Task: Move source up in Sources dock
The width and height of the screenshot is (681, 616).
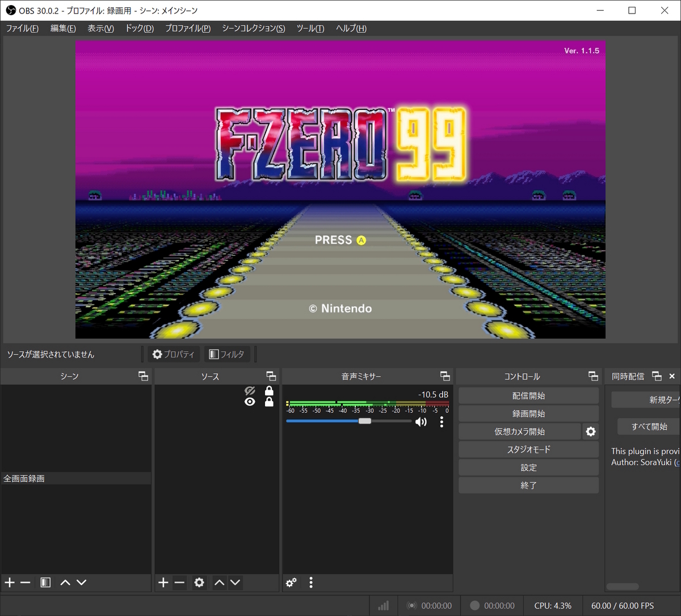Action: pos(220,583)
